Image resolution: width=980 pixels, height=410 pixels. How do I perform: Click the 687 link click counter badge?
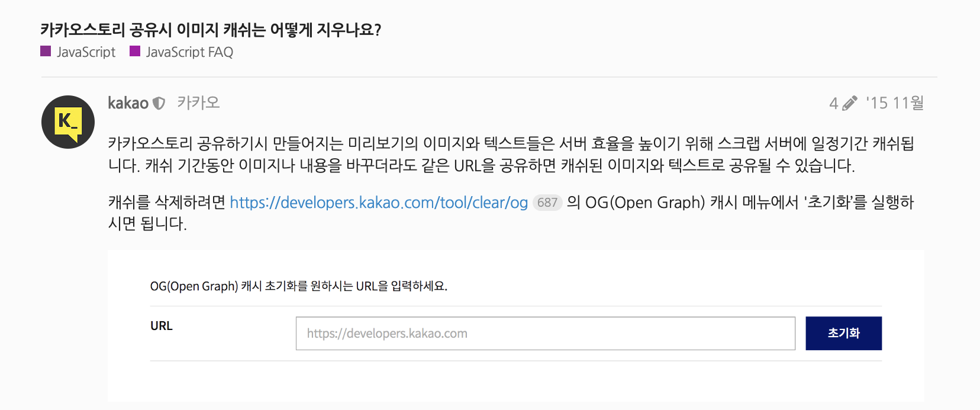click(547, 203)
